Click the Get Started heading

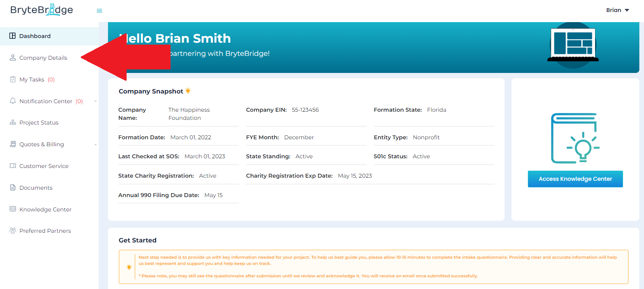tap(138, 240)
